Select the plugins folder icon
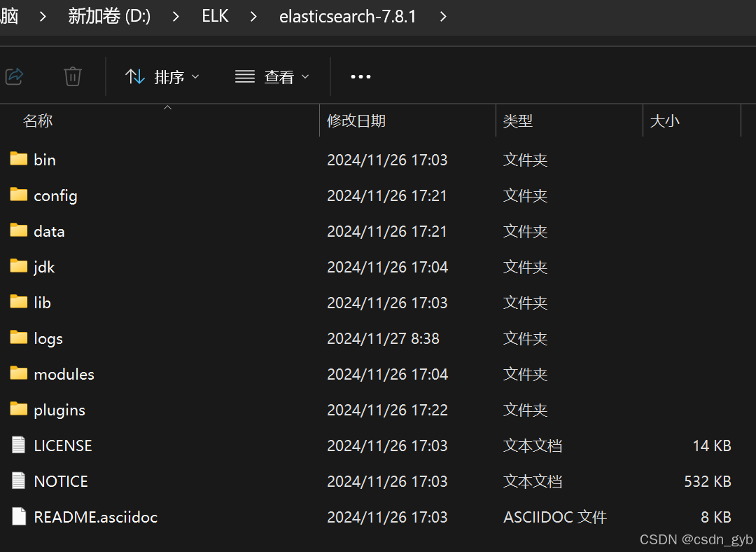This screenshot has height=552, width=756. coord(19,408)
